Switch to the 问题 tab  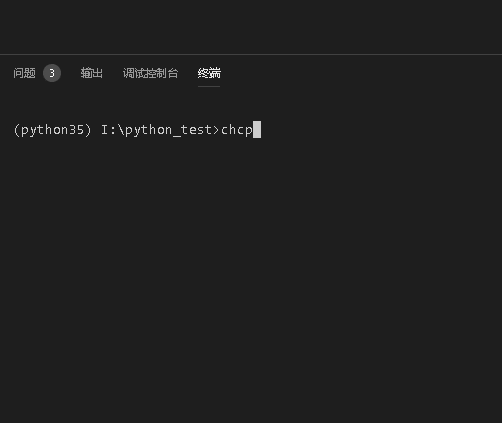(24, 73)
